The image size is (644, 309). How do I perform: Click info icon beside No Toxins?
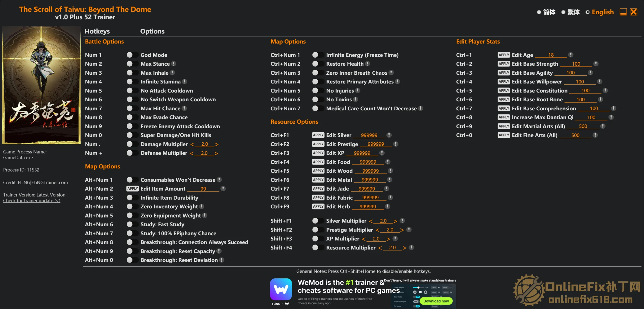tap(356, 99)
